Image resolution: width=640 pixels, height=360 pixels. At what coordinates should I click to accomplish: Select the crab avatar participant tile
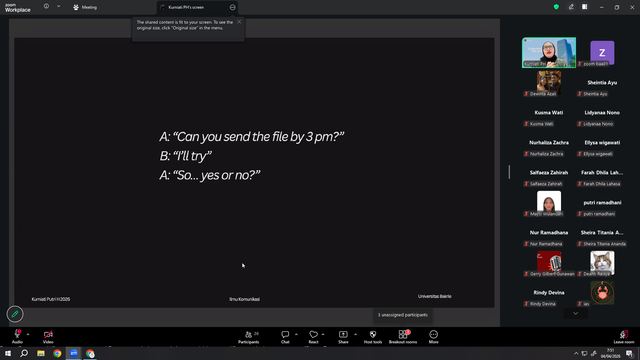602,293
